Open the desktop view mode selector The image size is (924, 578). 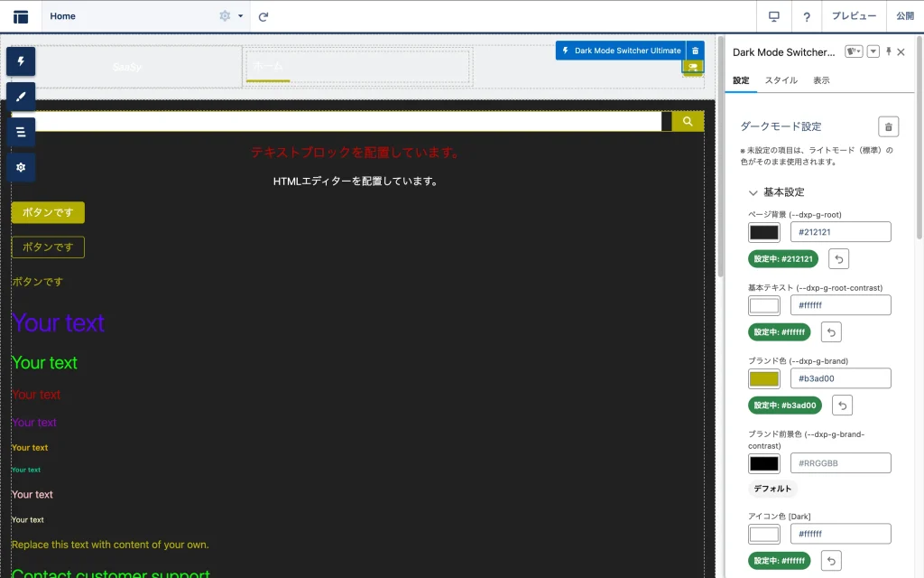coord(773,16)
